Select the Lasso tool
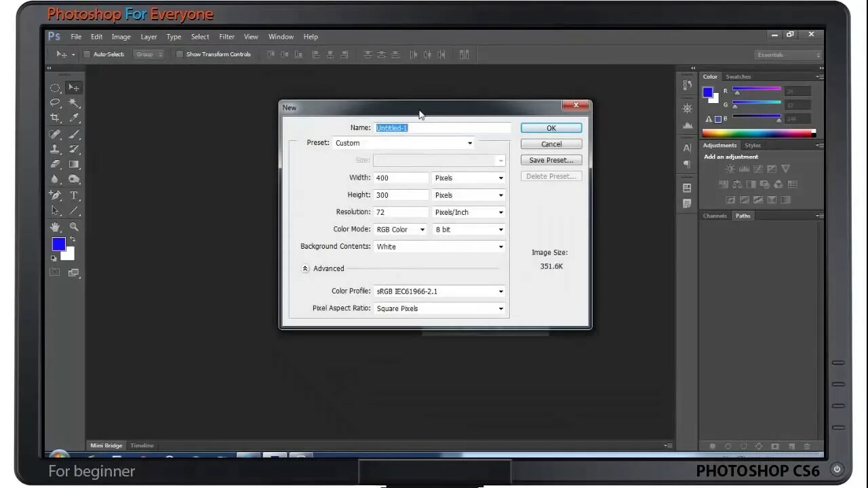This screenshot has height=488, width=868. [x=55, y=103]
